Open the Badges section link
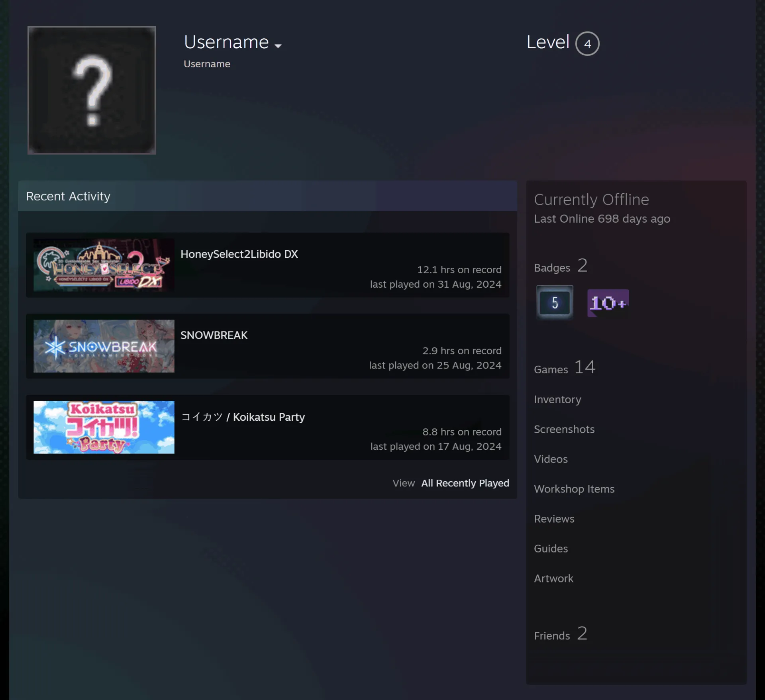765x700 pixels. (561, 266)
